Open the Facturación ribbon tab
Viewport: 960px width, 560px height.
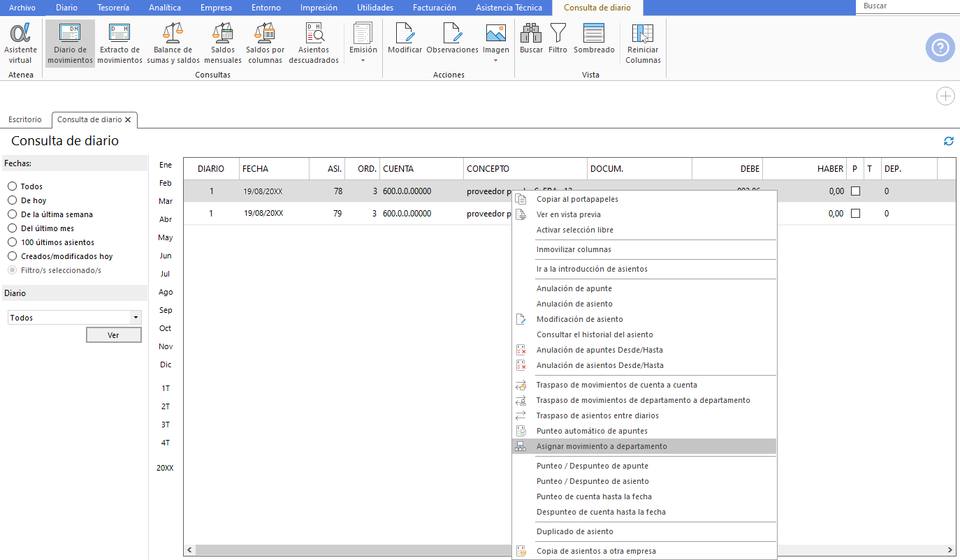coord(435,8)
